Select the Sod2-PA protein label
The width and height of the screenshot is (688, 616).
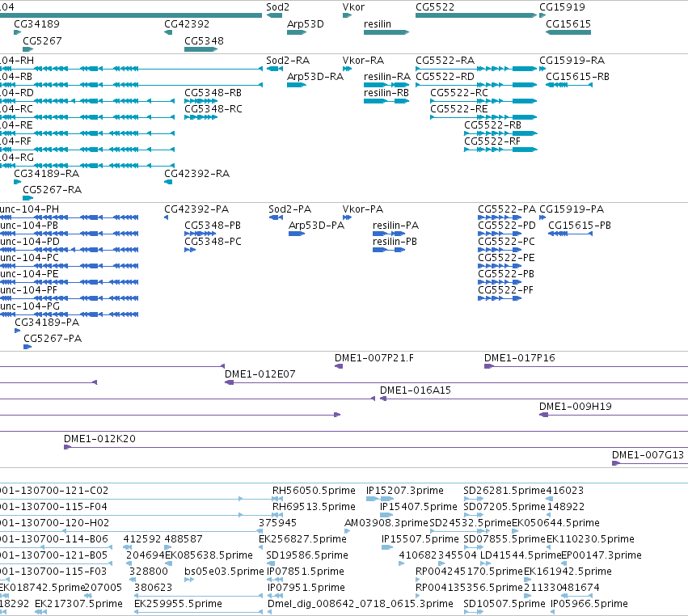click(x=289, y=209)
